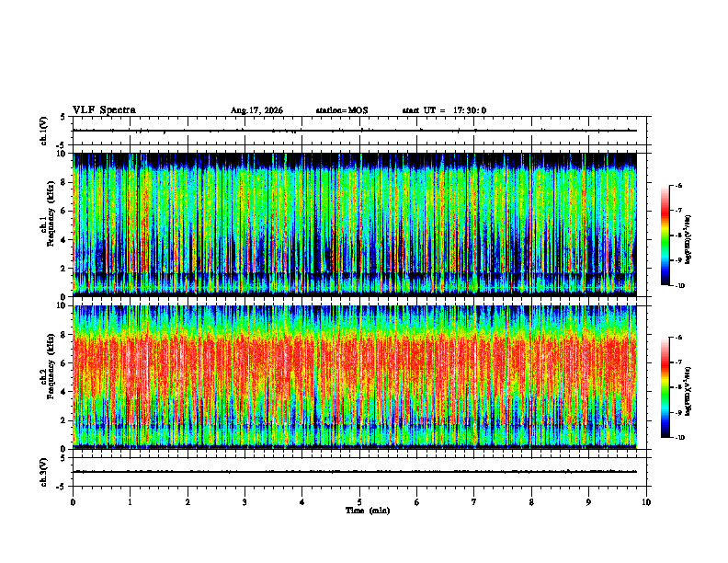This screenshot has height=563, width=728.
Task: Click the ch.1 spectrogram color scale bar
Action: click(x=665, y=236)
